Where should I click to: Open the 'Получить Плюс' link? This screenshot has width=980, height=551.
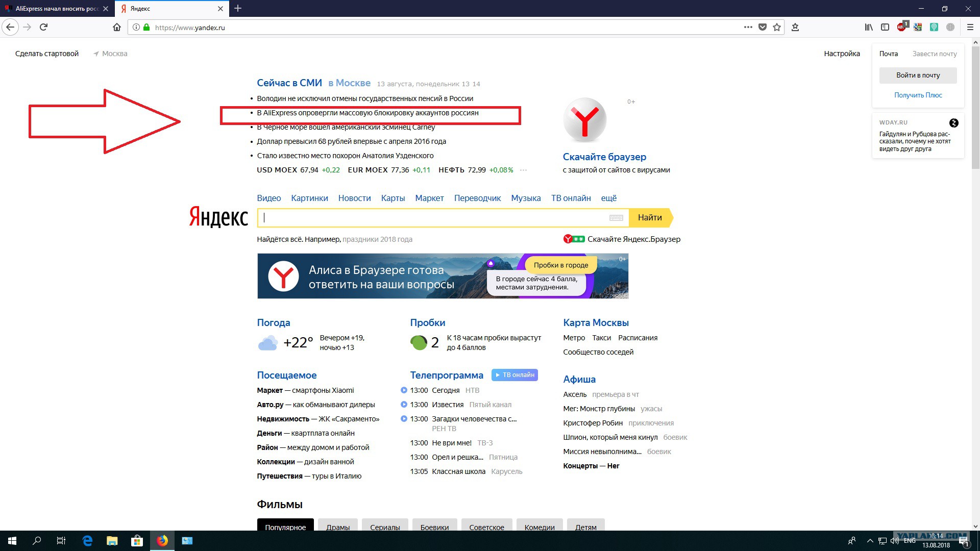click(918, 95)
